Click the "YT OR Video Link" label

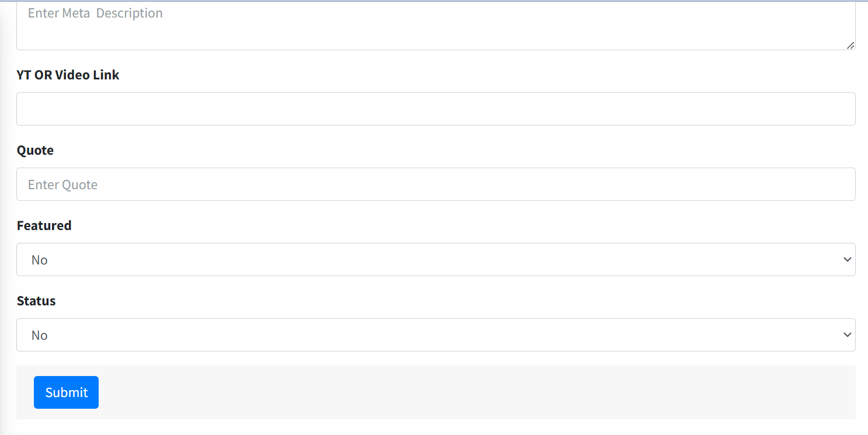68,75
